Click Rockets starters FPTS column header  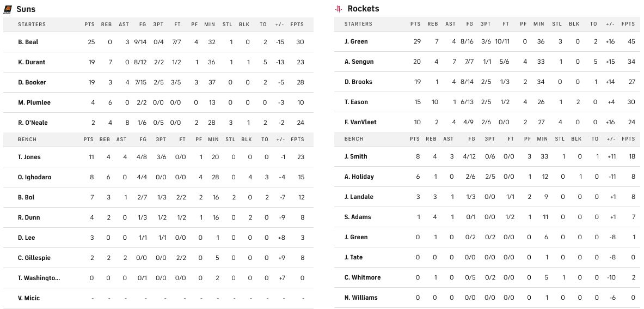[628, 24]
